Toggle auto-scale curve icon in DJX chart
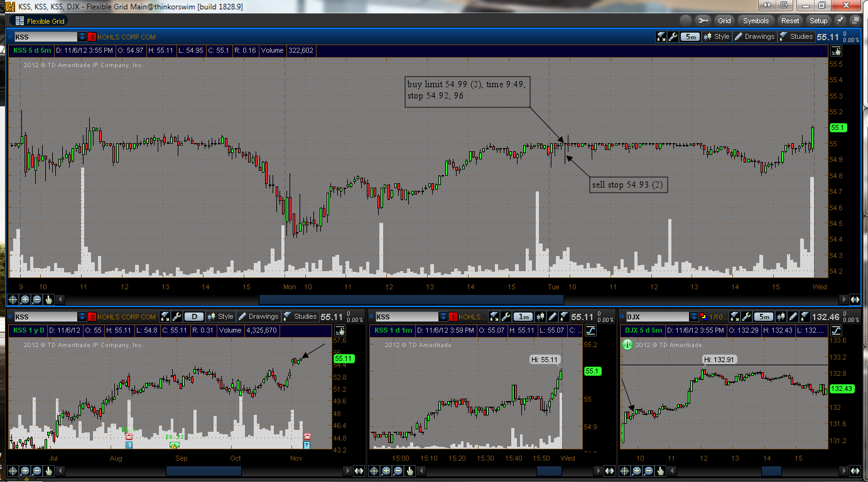 click(836, 330)
